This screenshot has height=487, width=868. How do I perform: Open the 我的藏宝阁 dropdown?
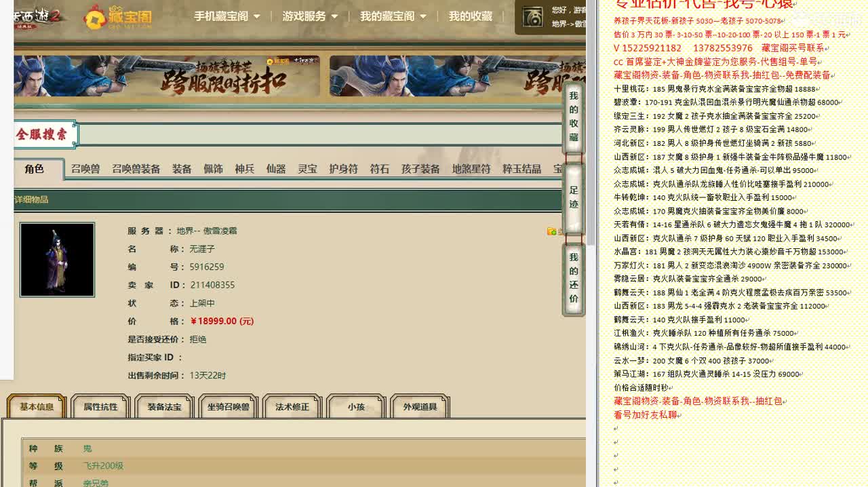tap(393, 16)
